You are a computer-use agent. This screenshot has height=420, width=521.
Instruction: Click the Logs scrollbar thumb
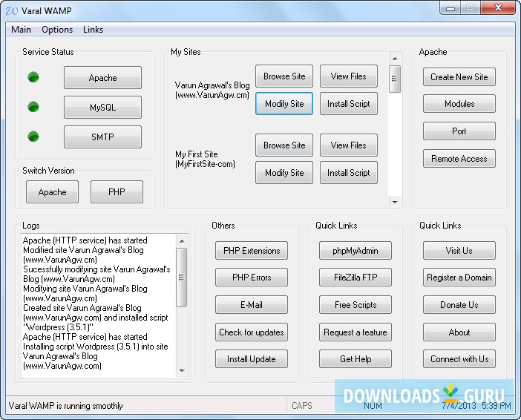pyautogui.click(x=182, y=278)
